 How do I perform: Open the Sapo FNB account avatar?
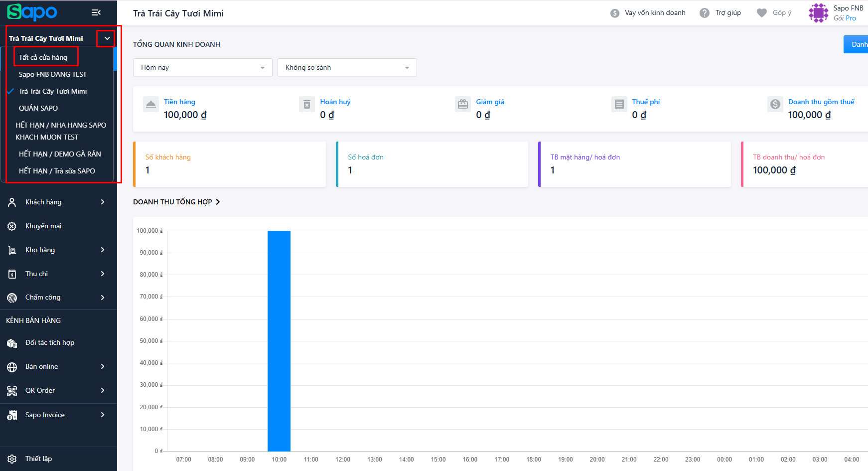pyautogui.click(x=818, y=13)
